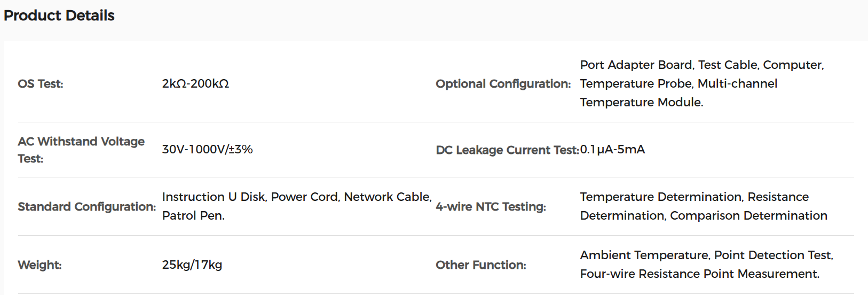This screenshot has width=868, height=295.
Task: Click the 0.1μA-5mA value
Action: 612,149
